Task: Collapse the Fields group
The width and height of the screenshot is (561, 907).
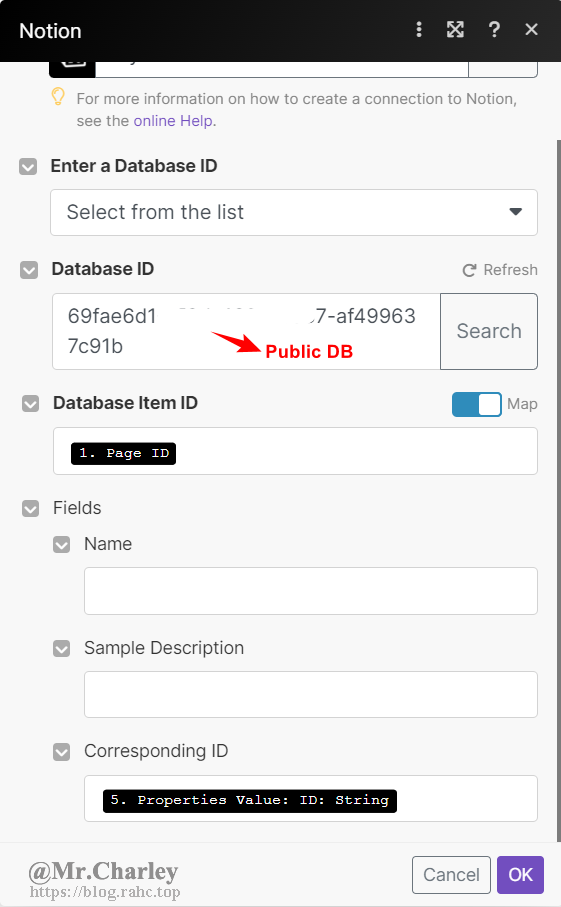Action: [30, 508]
